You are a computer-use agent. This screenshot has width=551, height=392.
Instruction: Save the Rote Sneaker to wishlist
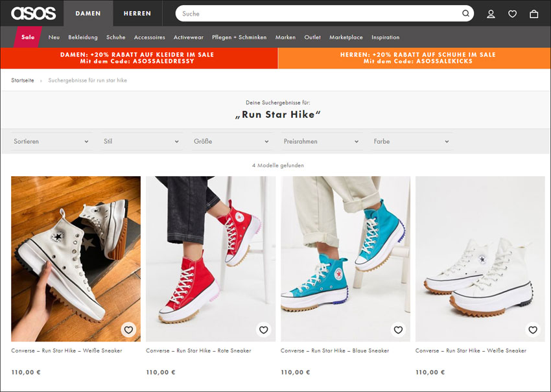(x=264, y=330)
